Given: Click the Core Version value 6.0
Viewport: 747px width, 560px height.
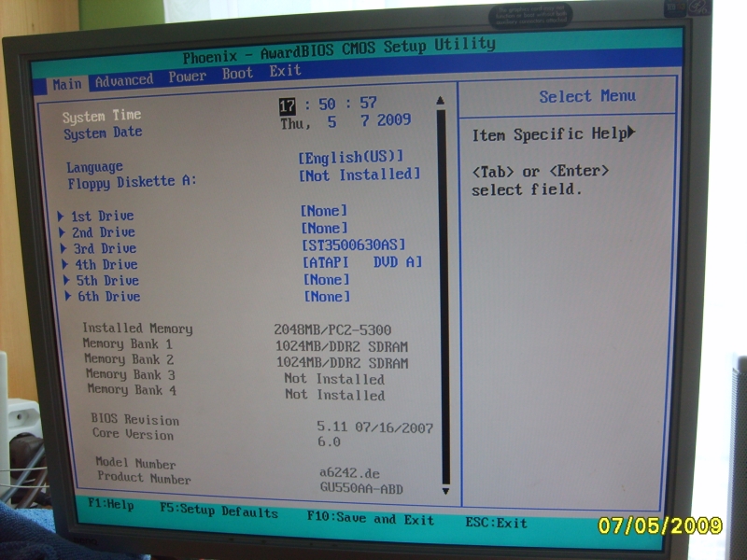Looking at the screenshot, I should (329, 441).
